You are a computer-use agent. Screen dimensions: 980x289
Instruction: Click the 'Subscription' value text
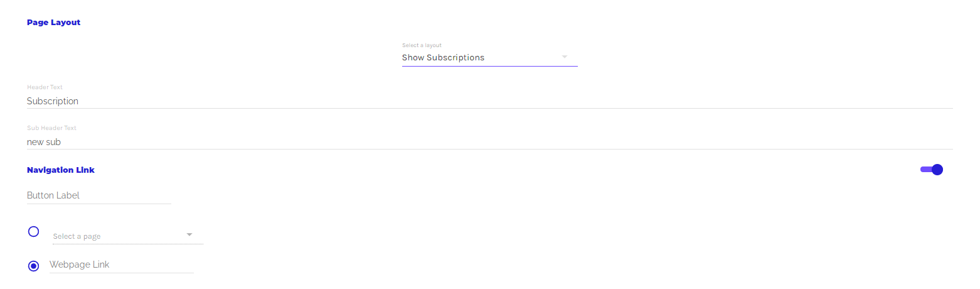coord(53,101)
